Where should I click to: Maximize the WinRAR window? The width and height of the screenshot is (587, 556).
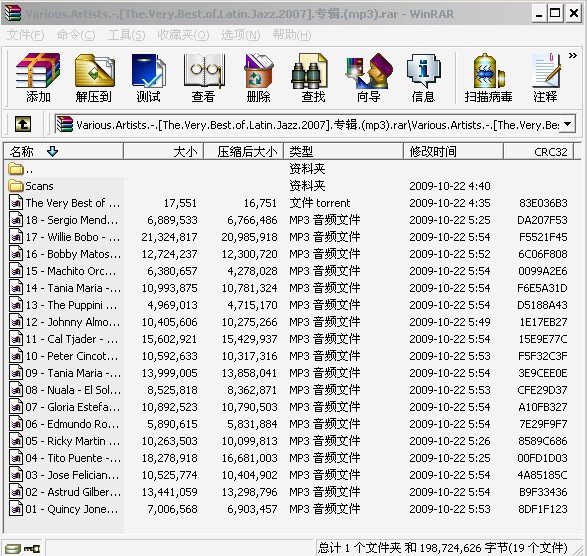tap(554, 14)
